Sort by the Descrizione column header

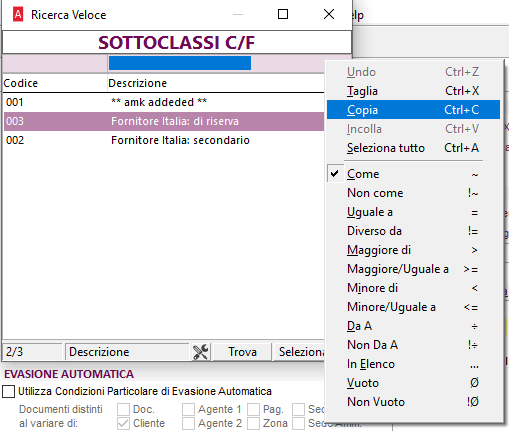216,83
